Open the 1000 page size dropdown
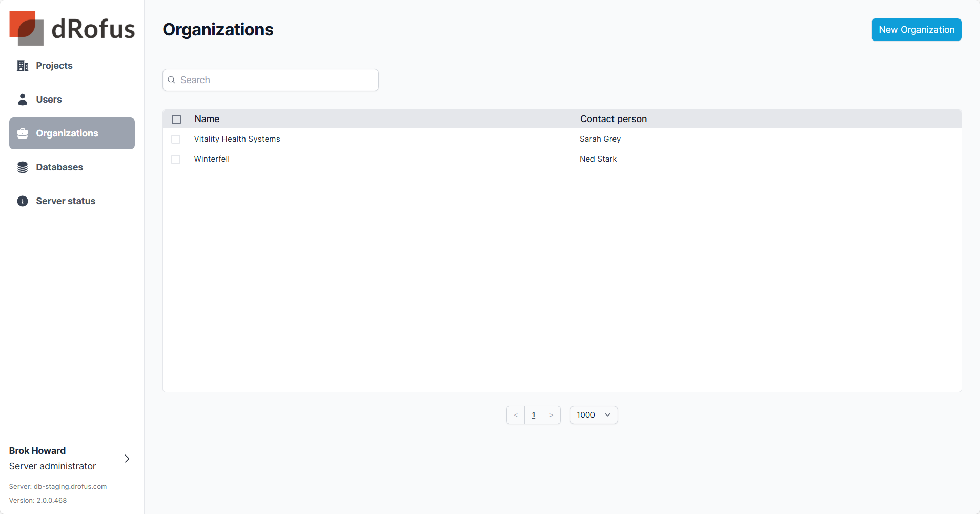The height and width of the screenshot is (514, 980). coord(594,415)
